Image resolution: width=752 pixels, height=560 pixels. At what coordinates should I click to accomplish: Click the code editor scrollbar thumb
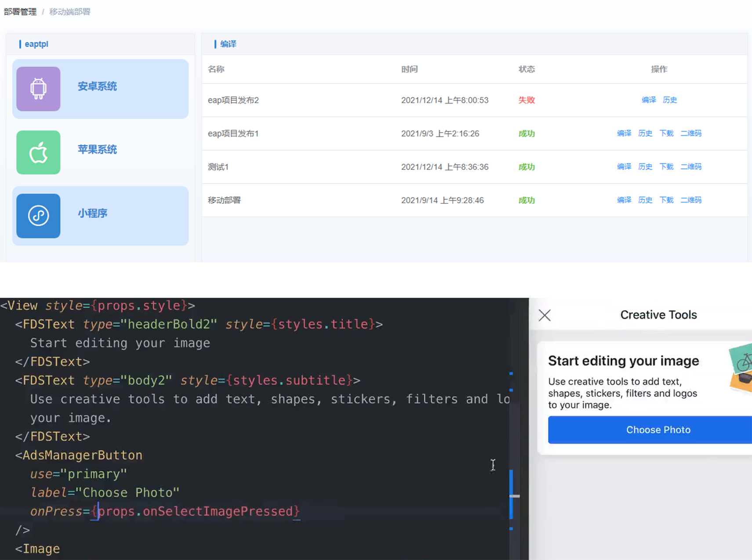pos(514,496)
